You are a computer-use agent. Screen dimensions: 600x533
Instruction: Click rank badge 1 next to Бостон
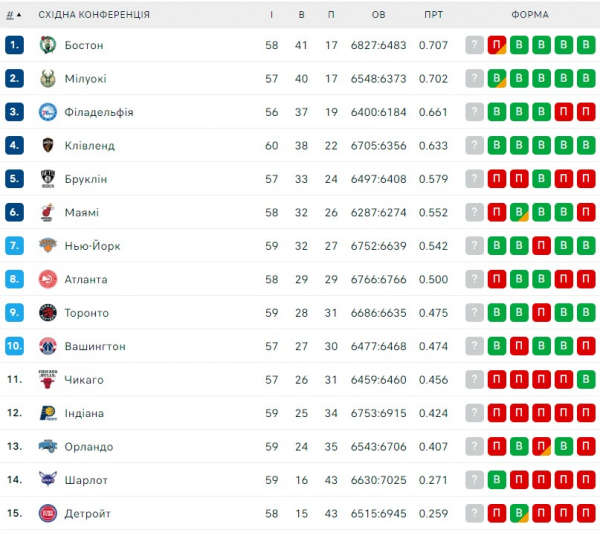tap(14, 45)
